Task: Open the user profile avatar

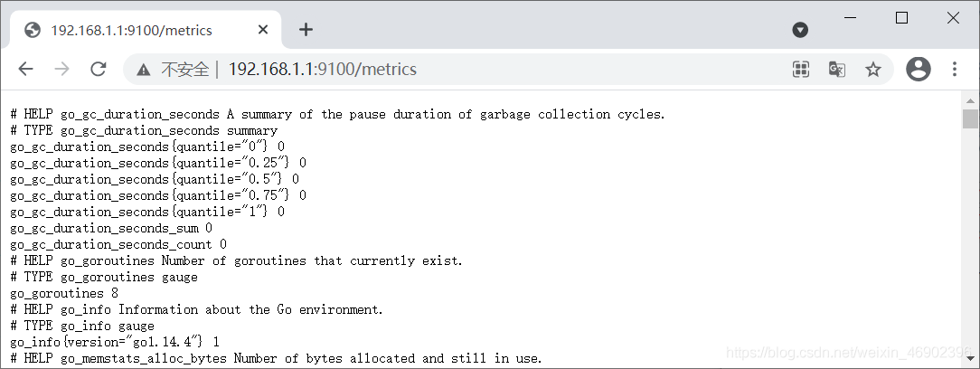Action: tap(919, 69)
